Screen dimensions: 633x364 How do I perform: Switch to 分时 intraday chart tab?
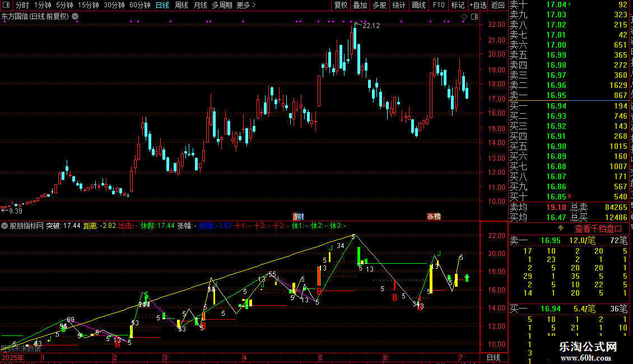[x=22, y=5]
